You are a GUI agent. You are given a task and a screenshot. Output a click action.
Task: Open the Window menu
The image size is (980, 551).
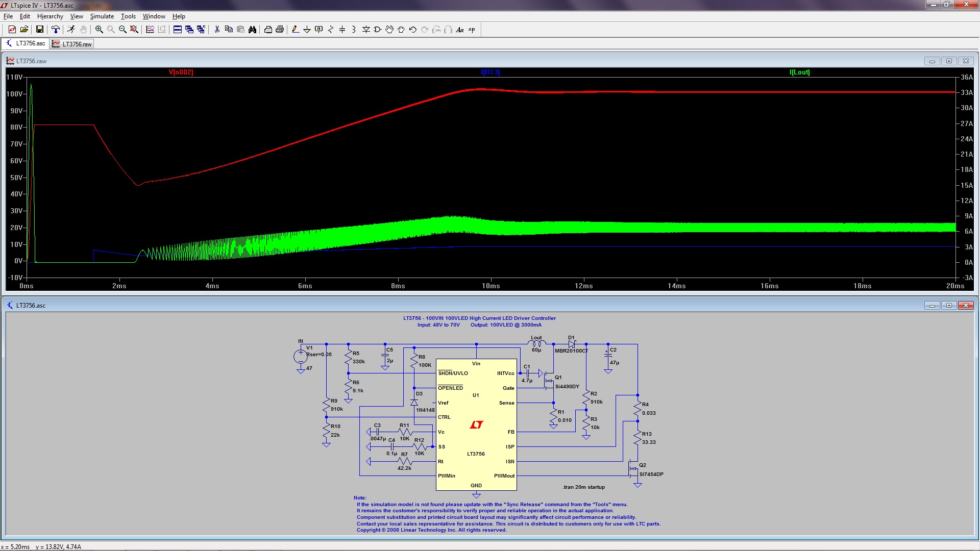point(154,16)
